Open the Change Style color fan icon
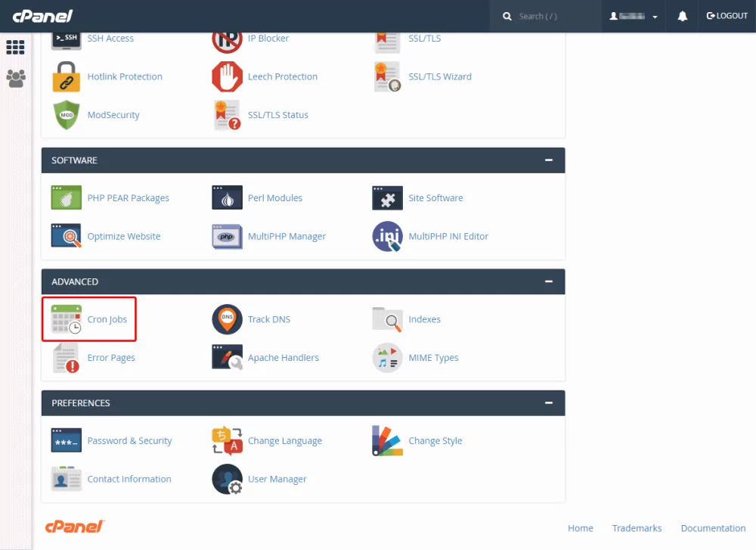Screen dimensions: 756x550 [x=387, y=441]
